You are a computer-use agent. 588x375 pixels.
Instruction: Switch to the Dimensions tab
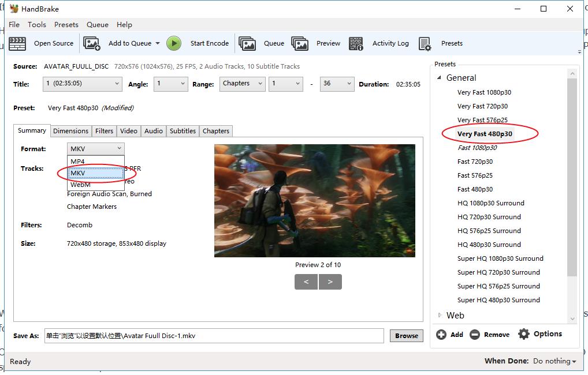click(x=71, y=131)
